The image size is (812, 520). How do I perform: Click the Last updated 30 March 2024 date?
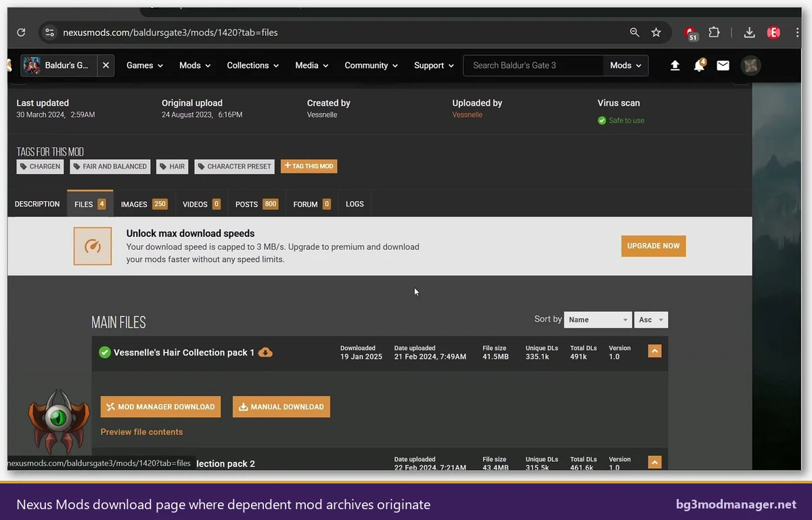pyautogui.click(x=55, y=115)
